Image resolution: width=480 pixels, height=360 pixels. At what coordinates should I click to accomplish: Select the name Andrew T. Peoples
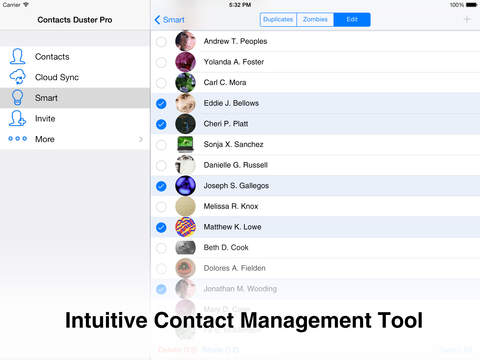[x=235, y=41]
